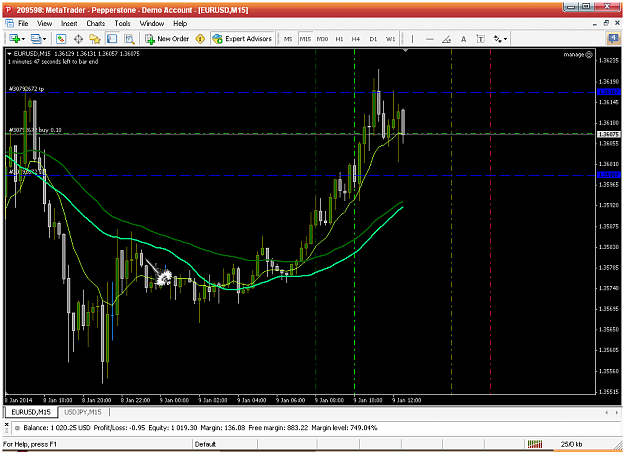
Task: Click the 25/0 kb traffic indicator
Action: (x=571, y=444)
